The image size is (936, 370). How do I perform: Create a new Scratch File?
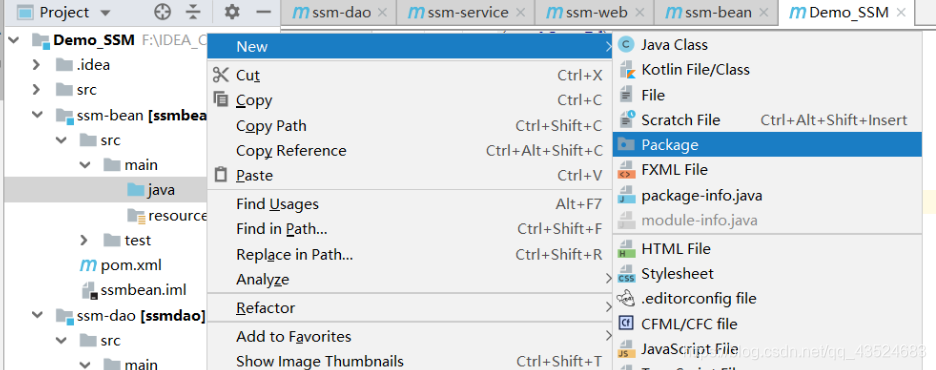pyautogui.click(x=767, y=120)
